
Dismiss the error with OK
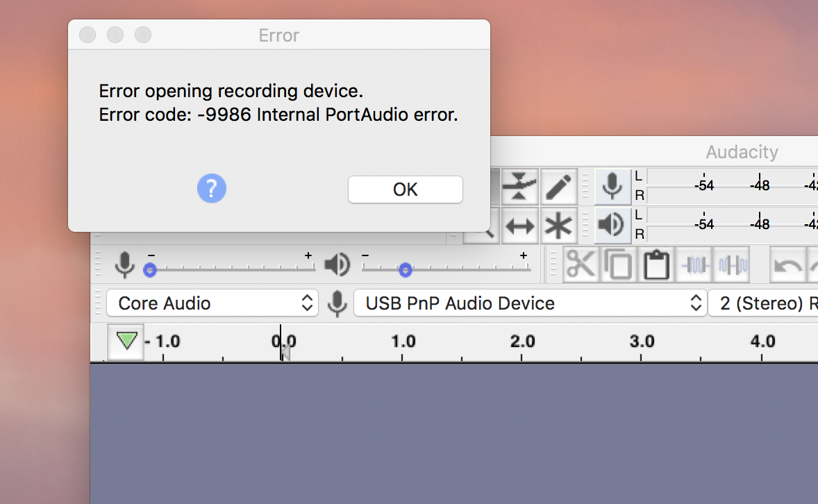tap(405, 189)
